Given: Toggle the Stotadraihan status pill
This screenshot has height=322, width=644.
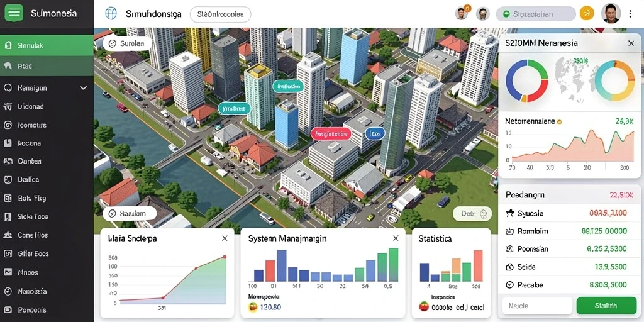Looking at the screenshot, I should [536, 14].
